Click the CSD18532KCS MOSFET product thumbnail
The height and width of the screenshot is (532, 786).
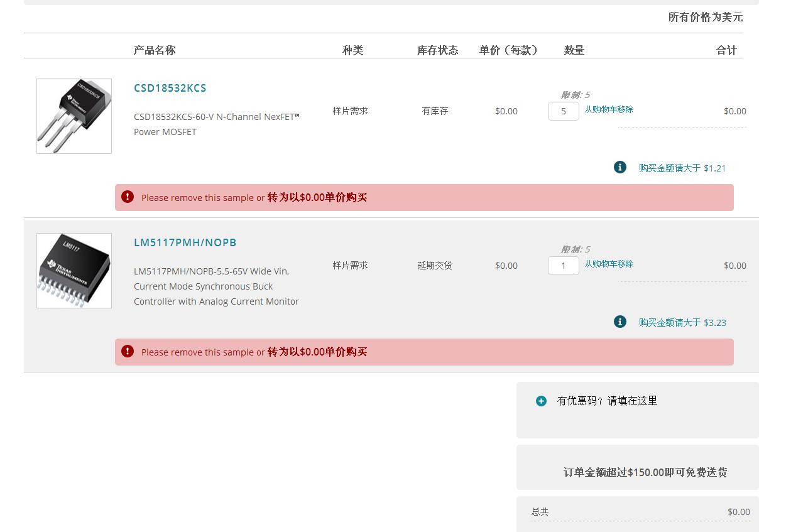click(x=74, y=116)
